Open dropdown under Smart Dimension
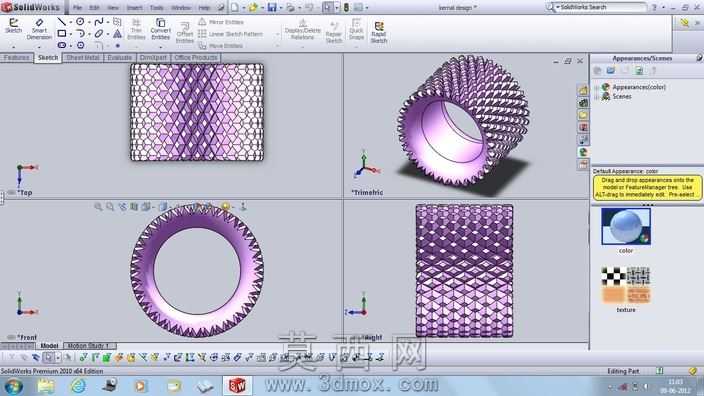This screenshot has height=396, width=704. (39, 47)
